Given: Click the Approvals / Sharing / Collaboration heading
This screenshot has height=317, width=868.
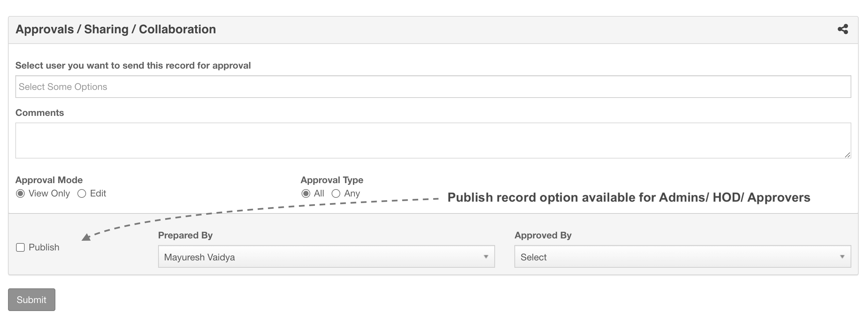Looking at the screenshot, I should [x=115, y=29].
